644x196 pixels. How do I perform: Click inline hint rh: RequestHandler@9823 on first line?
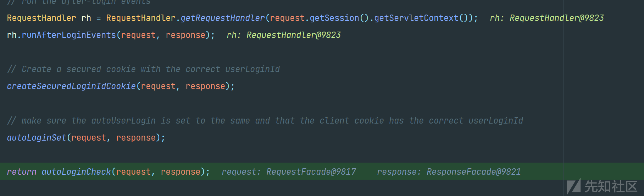546,18
